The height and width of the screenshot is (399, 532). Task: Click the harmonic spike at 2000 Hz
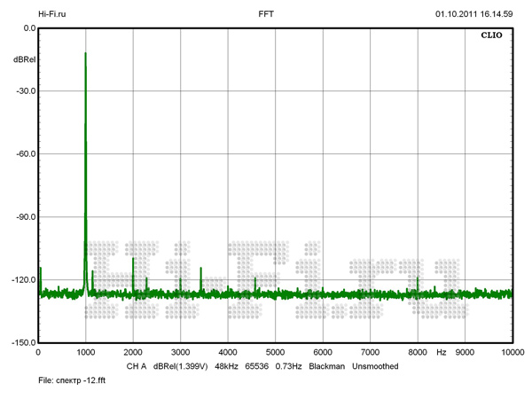click(133, 260)
